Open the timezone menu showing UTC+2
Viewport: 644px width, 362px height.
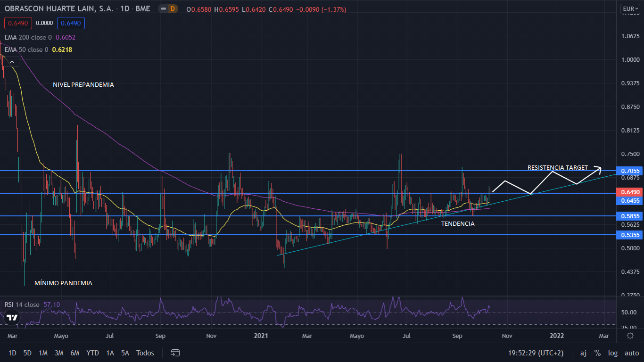[536, 353]
